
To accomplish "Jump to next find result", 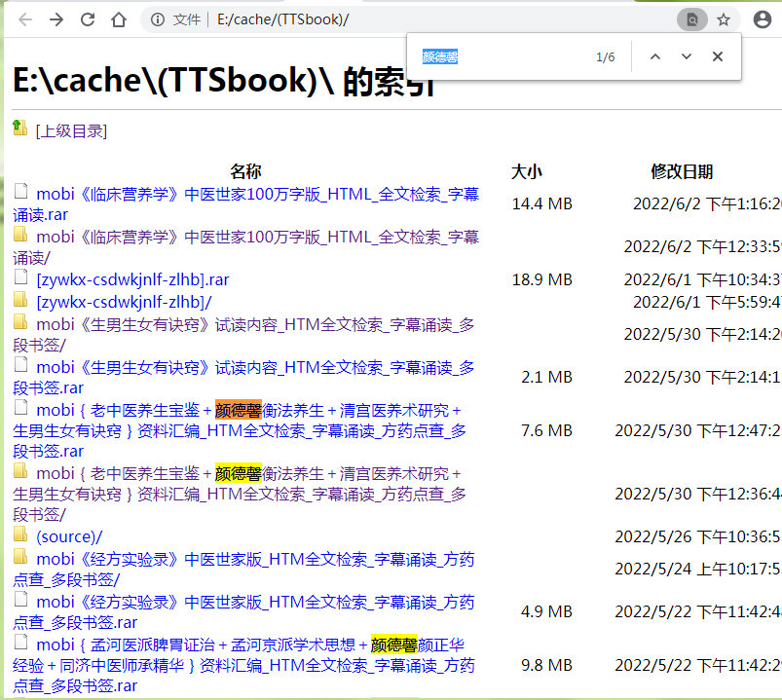I will (x=687, y=56).
